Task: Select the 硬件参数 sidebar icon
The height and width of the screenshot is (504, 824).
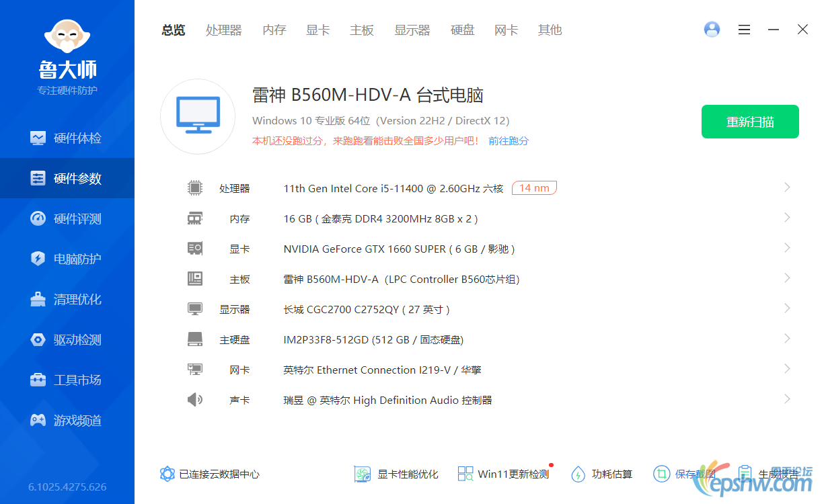Action: tap(38, 178)
